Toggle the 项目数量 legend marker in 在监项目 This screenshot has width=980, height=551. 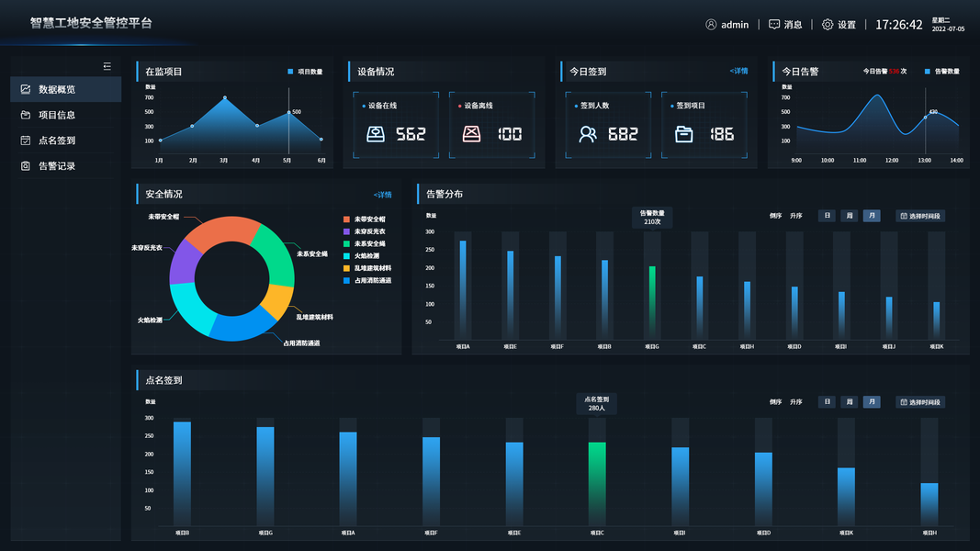[290, 72]
